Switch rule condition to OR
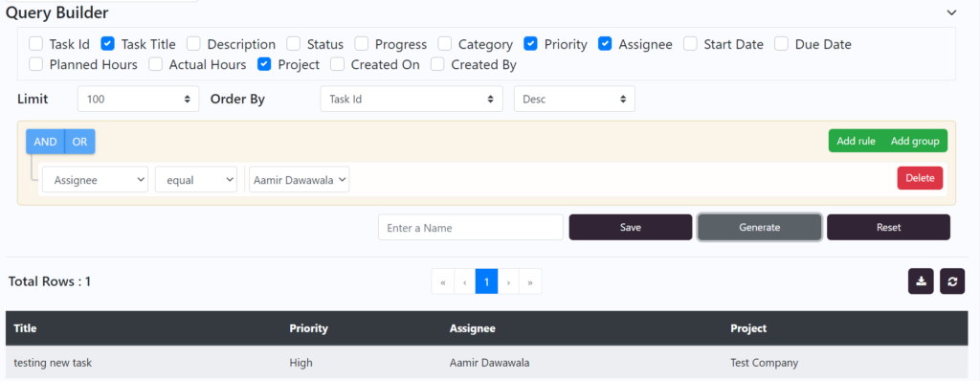The image size is (980, 381). coord(79,142)
